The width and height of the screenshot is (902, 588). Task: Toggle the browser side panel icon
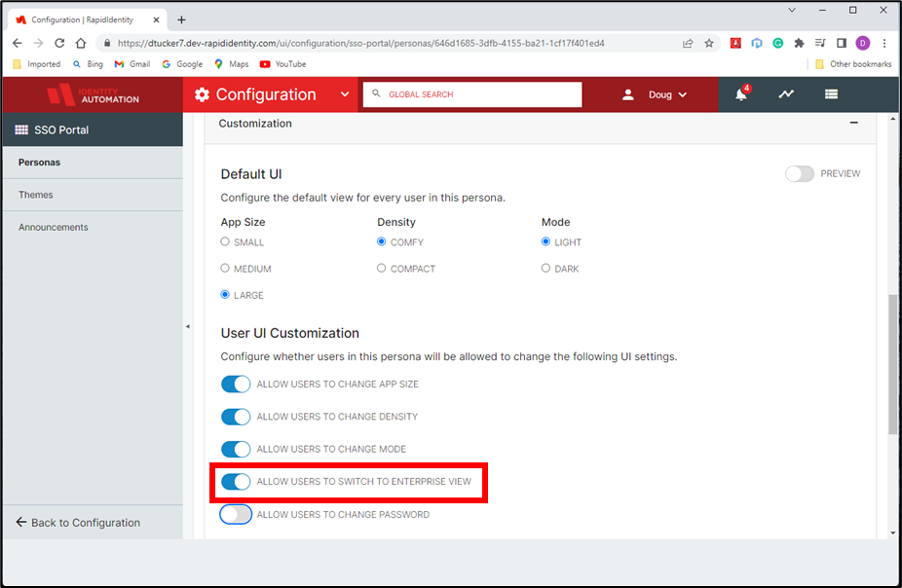pyautogui.click(x=841, y=43)
